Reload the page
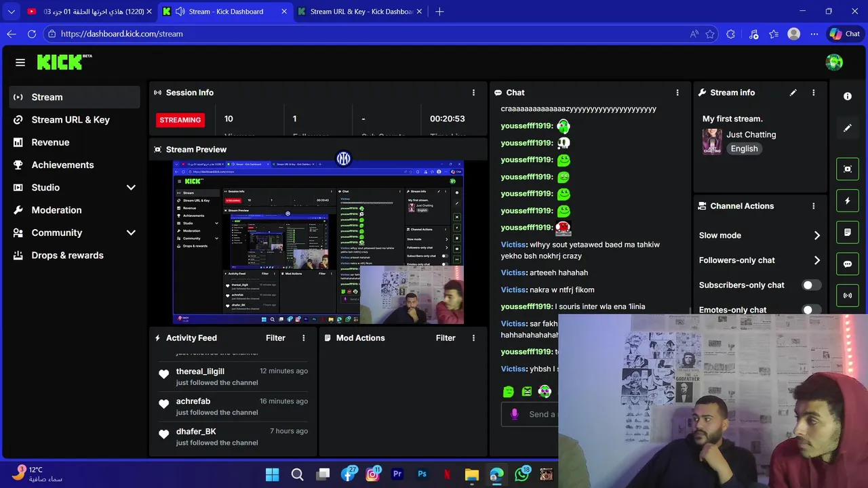The height and width of the screenshot is (488, 868). tap(32, 34)
